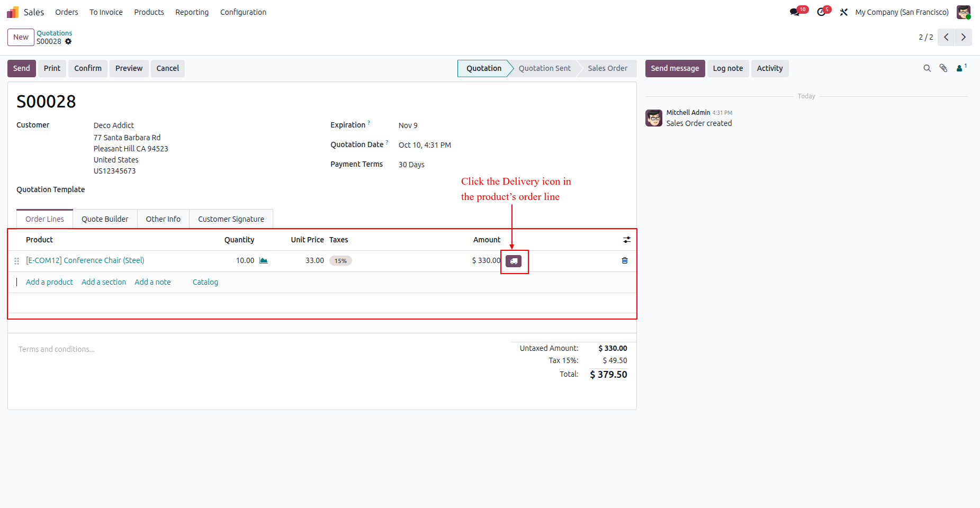
Task: Click the Payment Terms 30 Days field
Action: click(411, 165)
